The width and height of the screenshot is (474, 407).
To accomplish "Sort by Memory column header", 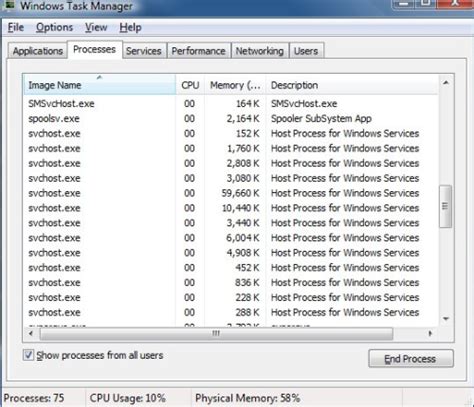I will (x=235, y=85).
